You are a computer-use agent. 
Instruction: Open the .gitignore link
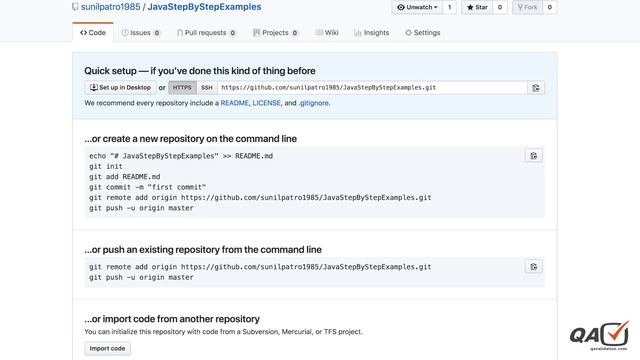pyautogui.click(x=313, y=103)
